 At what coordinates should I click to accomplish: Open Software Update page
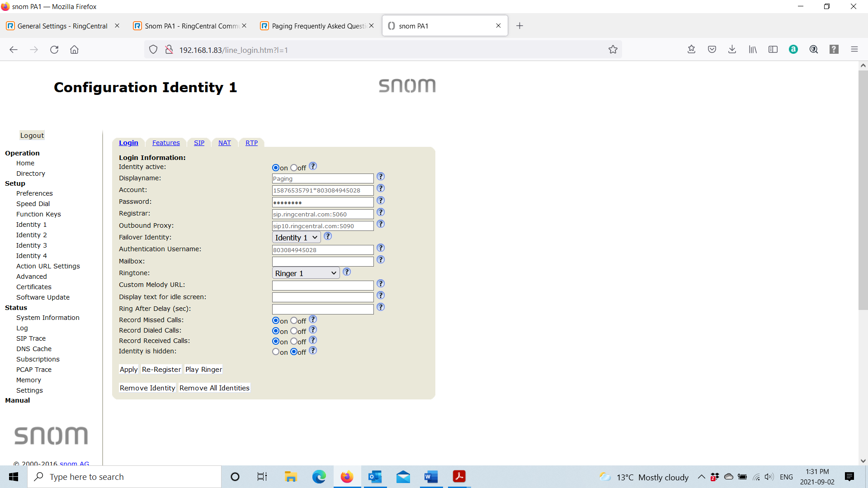tap(43, 297)
